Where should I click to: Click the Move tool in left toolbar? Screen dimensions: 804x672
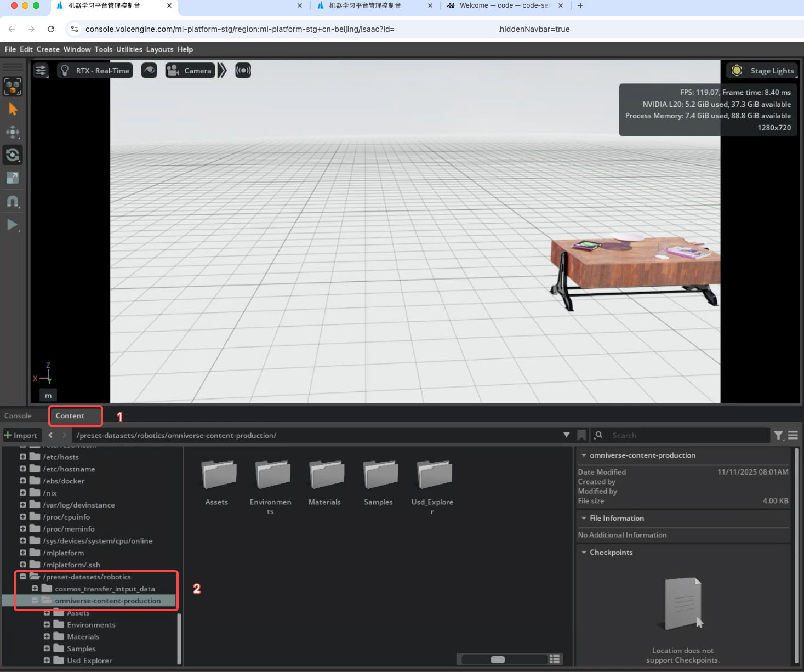(13, 132)
